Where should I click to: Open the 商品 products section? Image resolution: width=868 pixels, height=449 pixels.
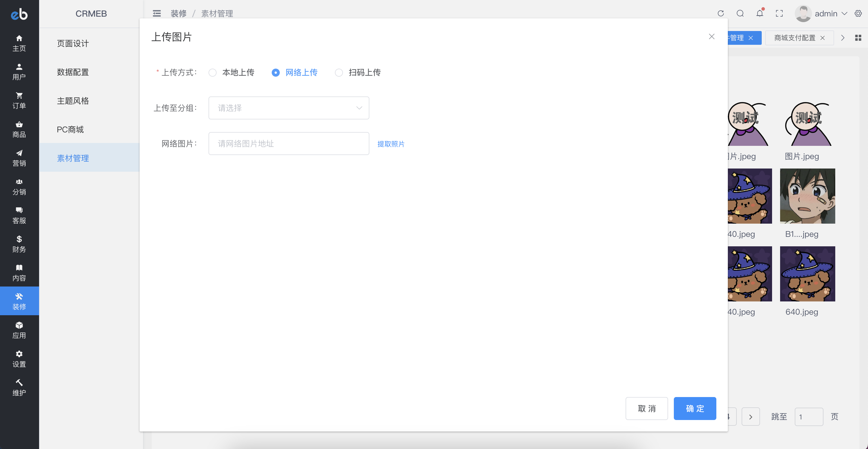[19, 129]
